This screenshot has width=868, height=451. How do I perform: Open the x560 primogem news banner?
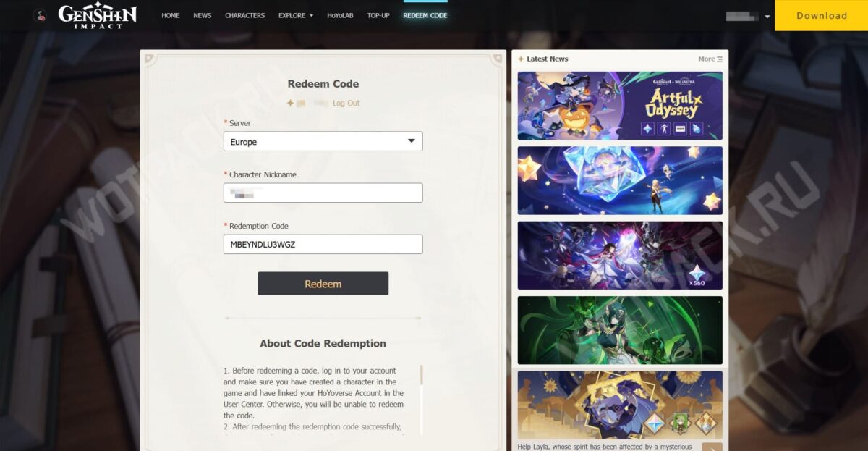(x=620, y=256)
